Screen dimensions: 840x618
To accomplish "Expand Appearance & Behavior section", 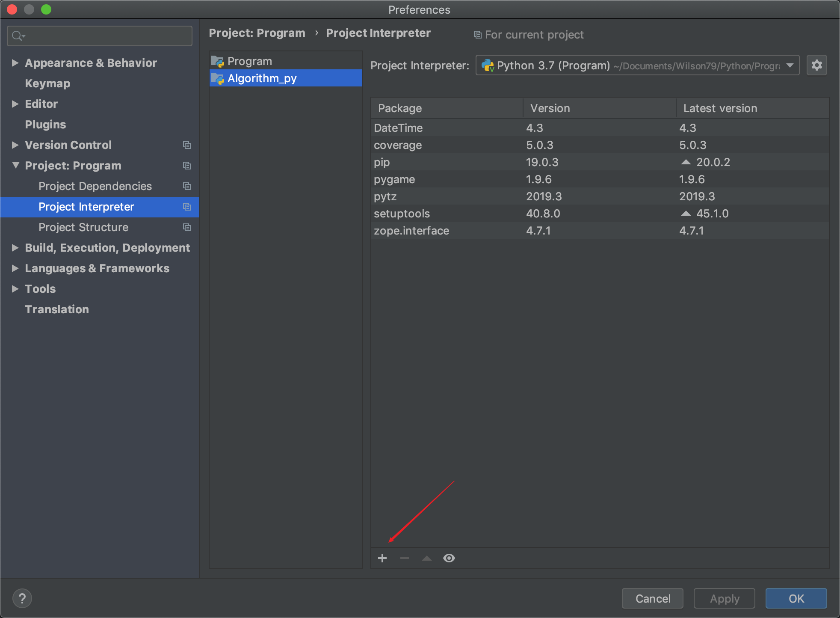I will pyautogui.click(x=15, y=63).
